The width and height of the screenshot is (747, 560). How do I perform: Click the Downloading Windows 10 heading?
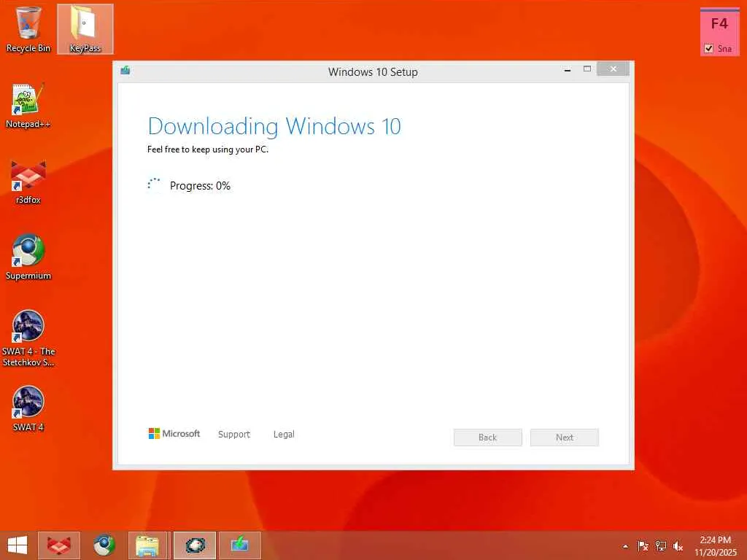click(x=274, y=126)
